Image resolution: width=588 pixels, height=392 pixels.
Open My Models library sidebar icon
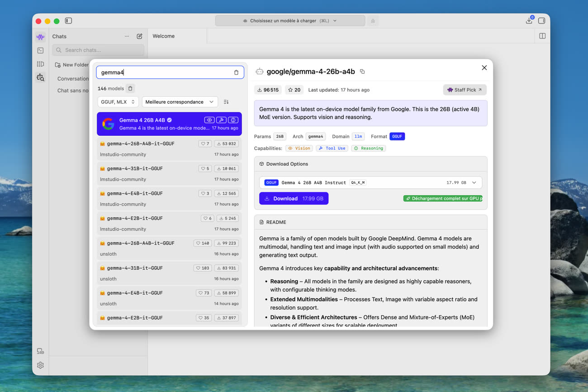[41, 64]
